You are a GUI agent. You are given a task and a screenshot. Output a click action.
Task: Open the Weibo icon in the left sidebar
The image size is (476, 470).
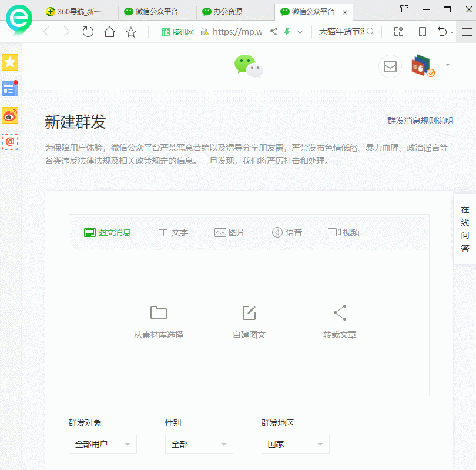[10, 115]
